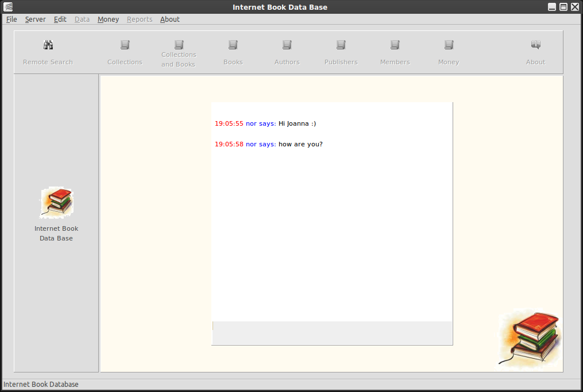Click the 'Internet Book Database' status bar text
Viewport: 583px width, 392px height.
(x=41, y=384)
